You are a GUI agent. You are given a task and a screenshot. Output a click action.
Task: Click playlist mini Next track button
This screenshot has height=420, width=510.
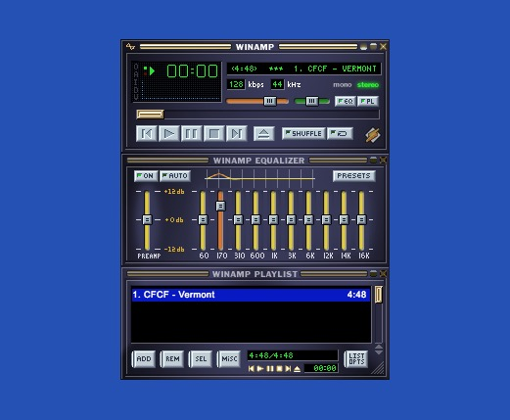click(288, 369)
